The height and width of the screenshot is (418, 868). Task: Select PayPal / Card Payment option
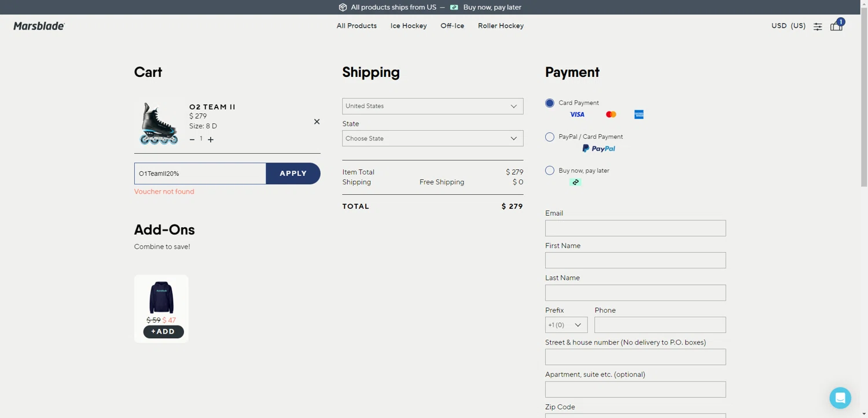(x=550, y=137)
